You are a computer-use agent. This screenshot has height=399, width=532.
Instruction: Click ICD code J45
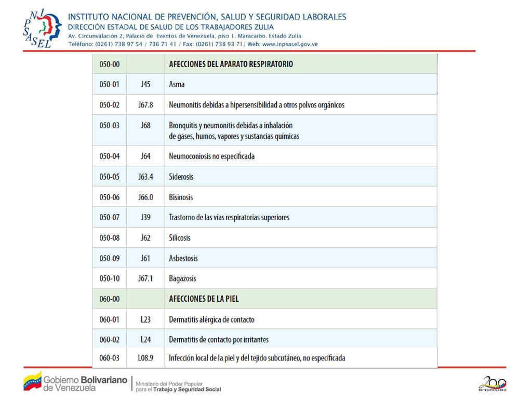coord(145,84)
